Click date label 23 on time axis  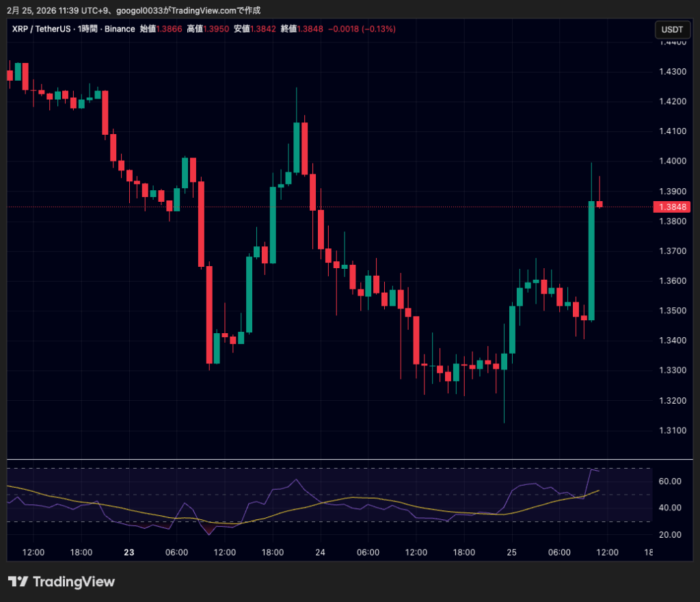129,552
